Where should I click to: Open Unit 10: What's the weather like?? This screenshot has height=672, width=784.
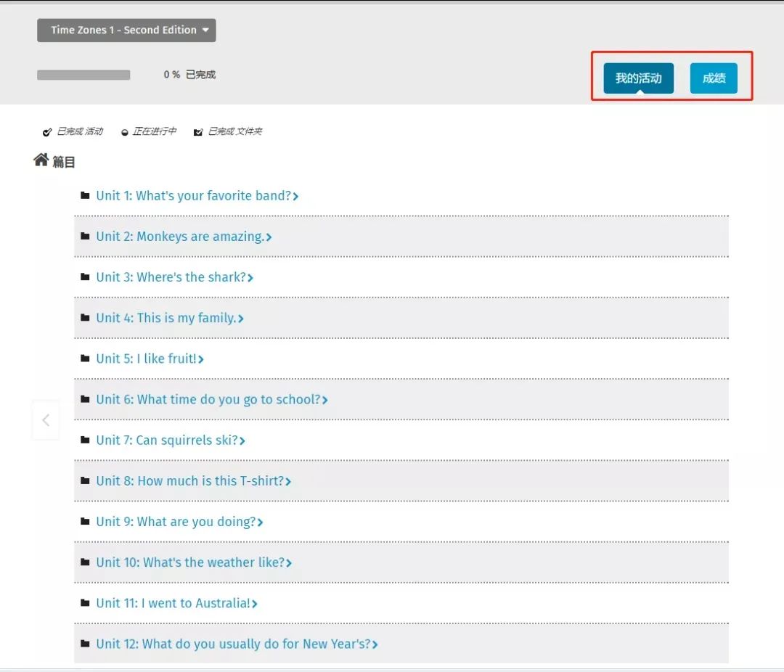190,562
